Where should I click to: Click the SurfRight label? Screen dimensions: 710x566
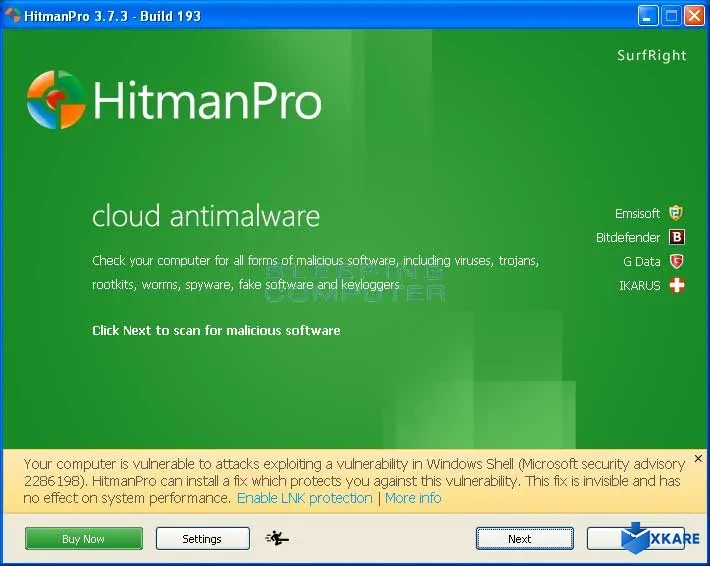point(652,55)
